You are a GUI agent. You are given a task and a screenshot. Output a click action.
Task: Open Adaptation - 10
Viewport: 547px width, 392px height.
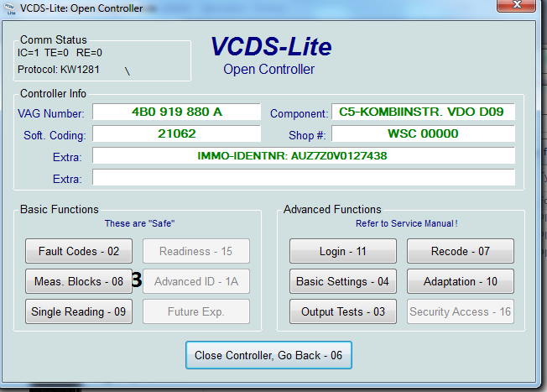coord(461,281)
